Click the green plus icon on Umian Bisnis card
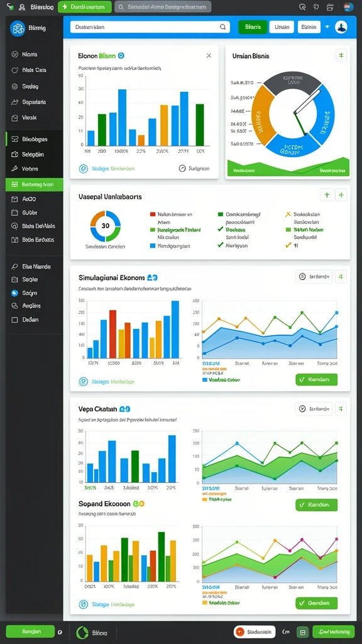 coord(341,55)
